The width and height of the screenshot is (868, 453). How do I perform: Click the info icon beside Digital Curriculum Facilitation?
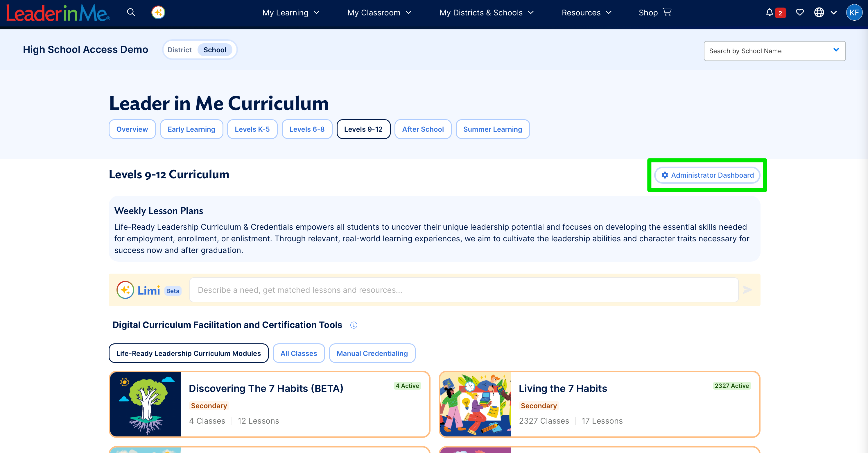(354, 325)
